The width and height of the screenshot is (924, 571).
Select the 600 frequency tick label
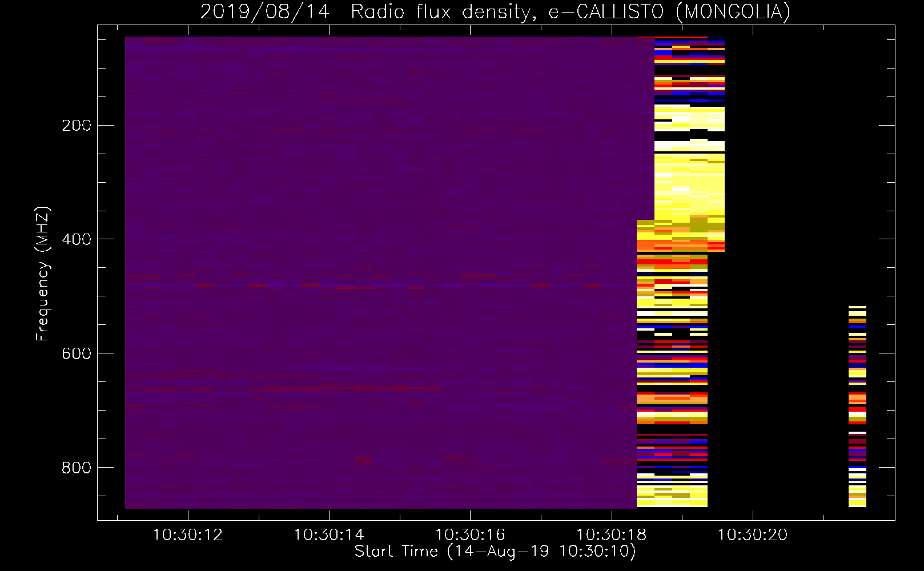coord(77,353)
